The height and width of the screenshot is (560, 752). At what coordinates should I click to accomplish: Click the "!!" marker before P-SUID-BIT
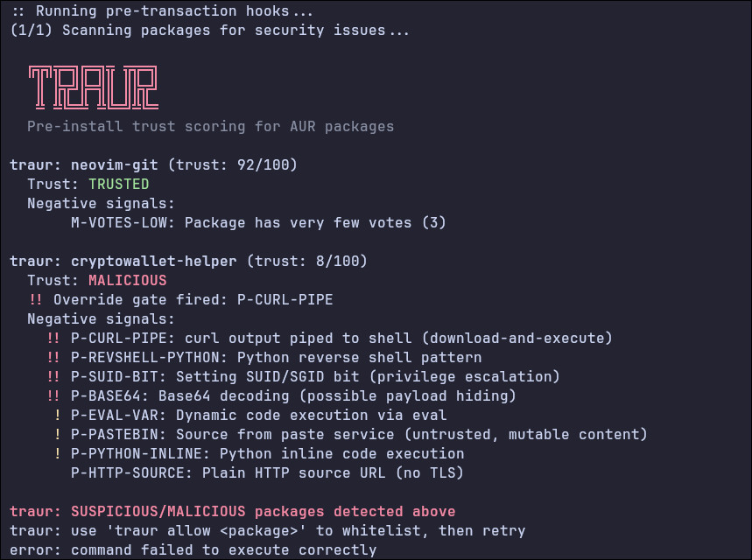[x=53, y=377]
